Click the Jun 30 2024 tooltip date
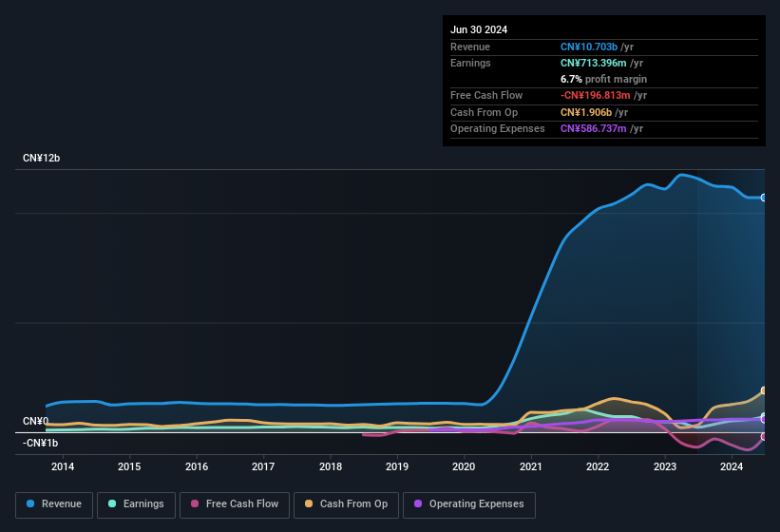 point(479,29)
